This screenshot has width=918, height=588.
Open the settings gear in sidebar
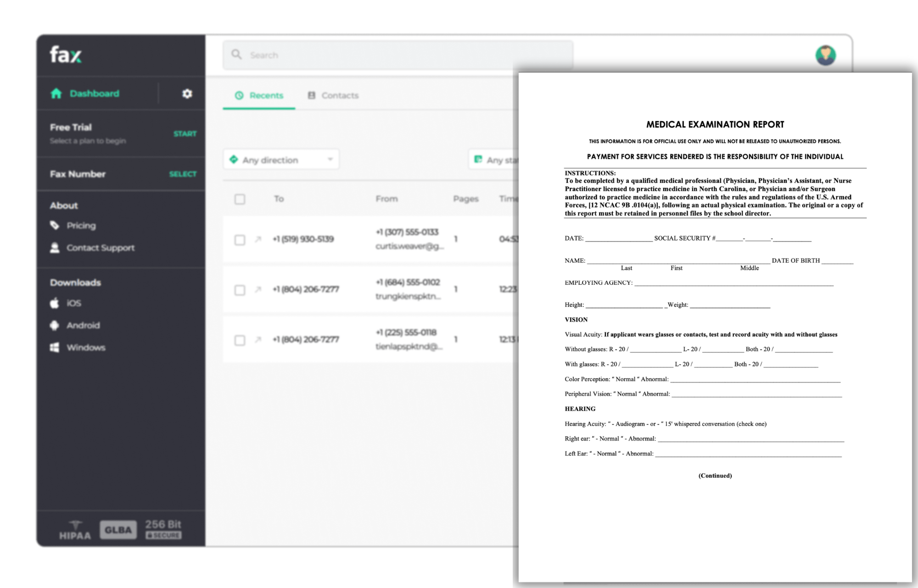[x=187, y=94]
